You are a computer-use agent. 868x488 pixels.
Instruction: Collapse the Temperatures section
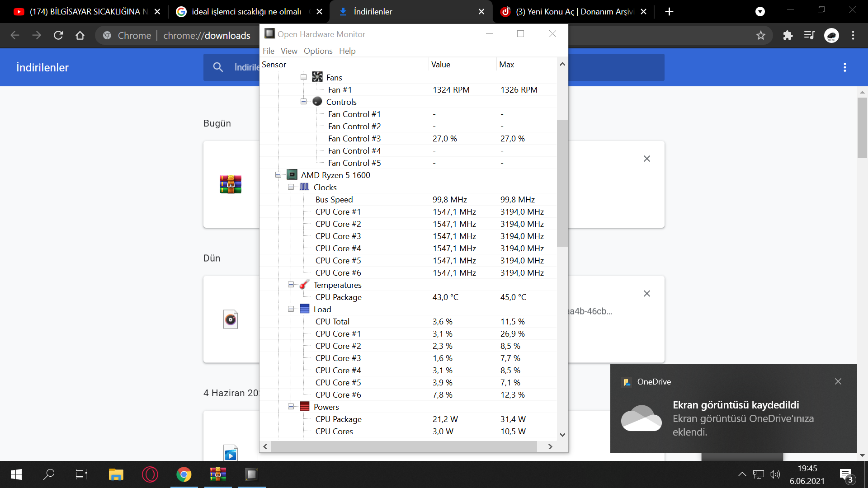291,285
